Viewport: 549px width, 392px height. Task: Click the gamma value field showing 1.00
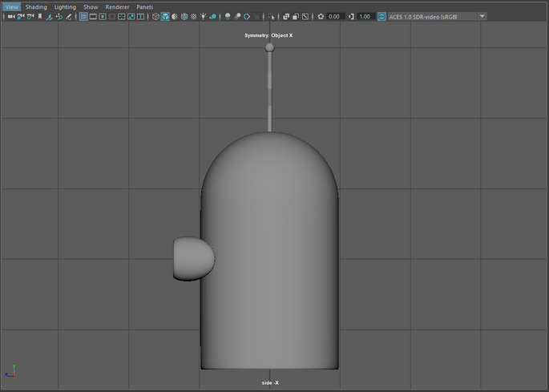[365, 17]
